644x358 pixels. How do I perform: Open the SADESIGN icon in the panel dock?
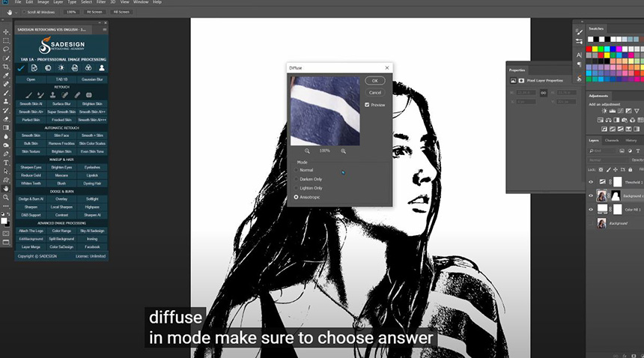coord(579,78)
